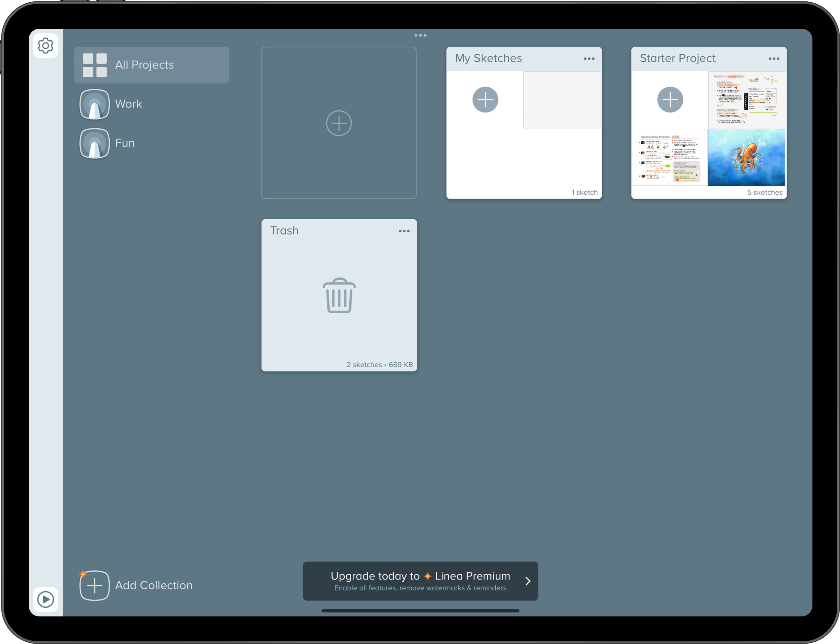Click the Add Collection plus icon
This screenshot has width=840, height=644.
pyautogui.click(x=94, y=585)
